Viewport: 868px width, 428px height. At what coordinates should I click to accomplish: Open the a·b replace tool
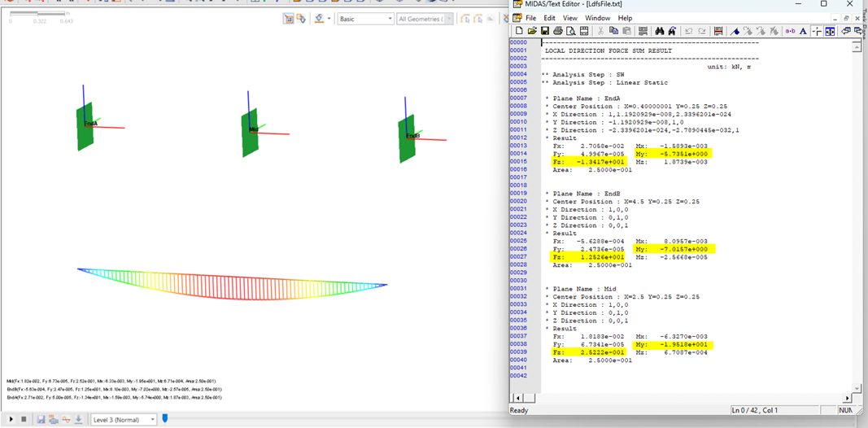790,31
